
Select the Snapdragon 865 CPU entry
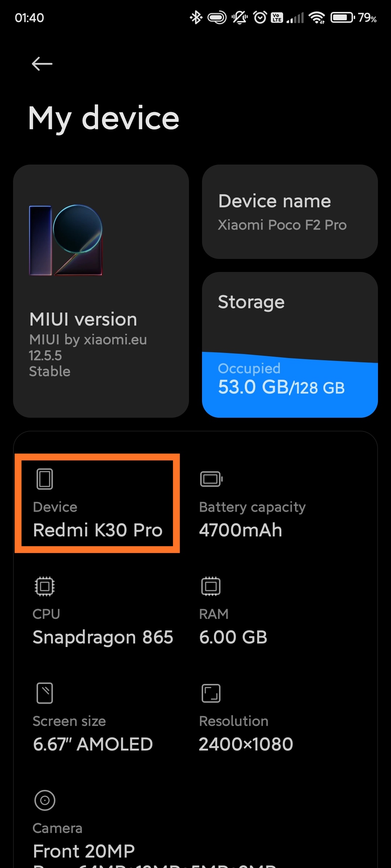coord(103,612)
